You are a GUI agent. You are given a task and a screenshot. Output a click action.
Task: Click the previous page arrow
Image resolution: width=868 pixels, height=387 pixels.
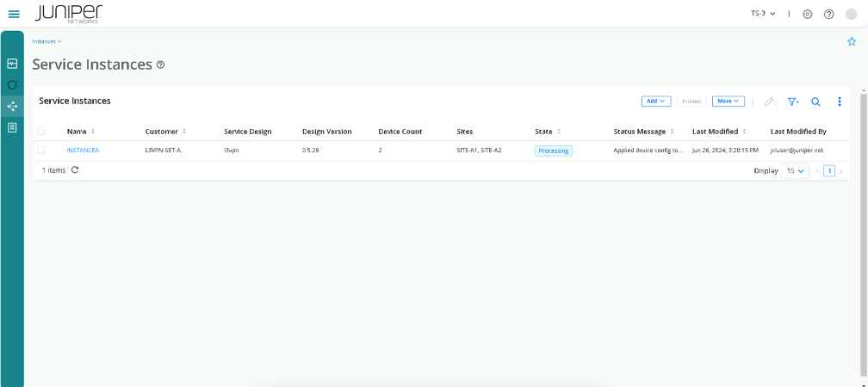[818, 171]
